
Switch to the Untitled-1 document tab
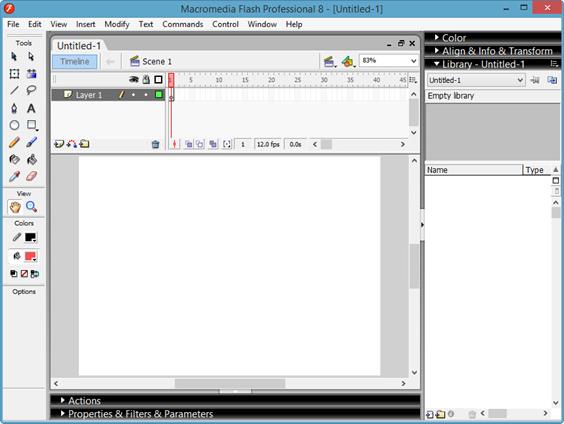79,46
